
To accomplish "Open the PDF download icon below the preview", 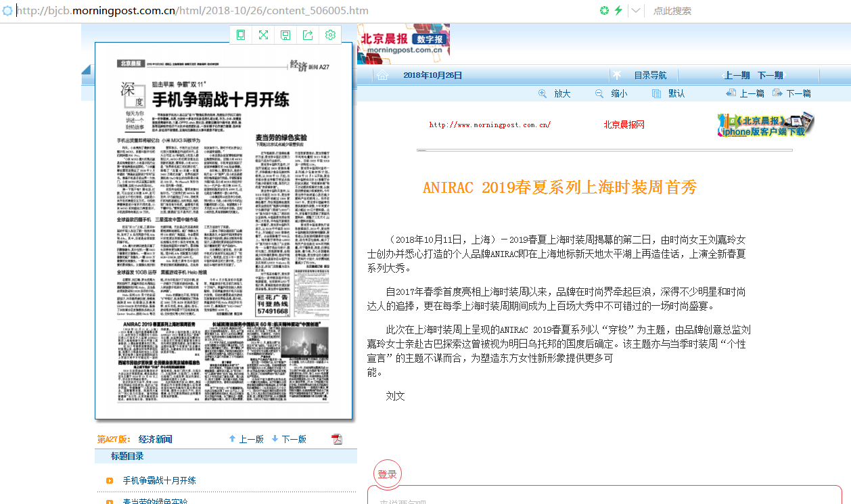I will pyautogui.click(x=337, y=439).
